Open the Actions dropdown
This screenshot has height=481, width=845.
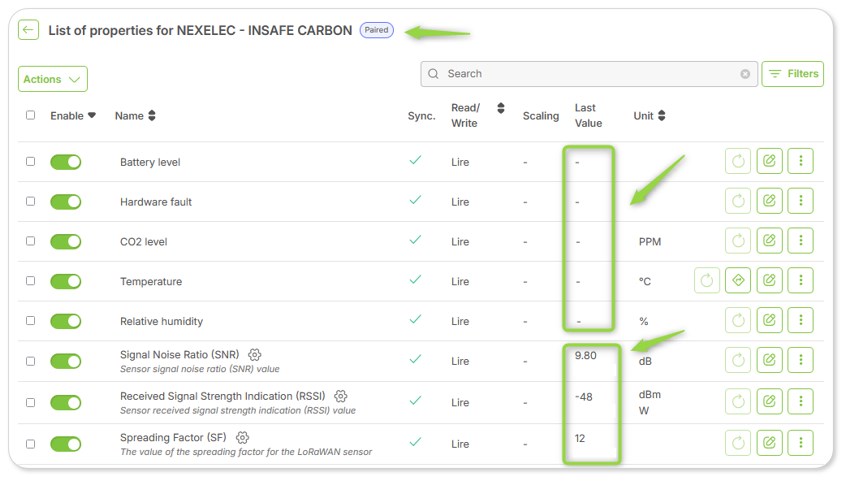[53, 79]
